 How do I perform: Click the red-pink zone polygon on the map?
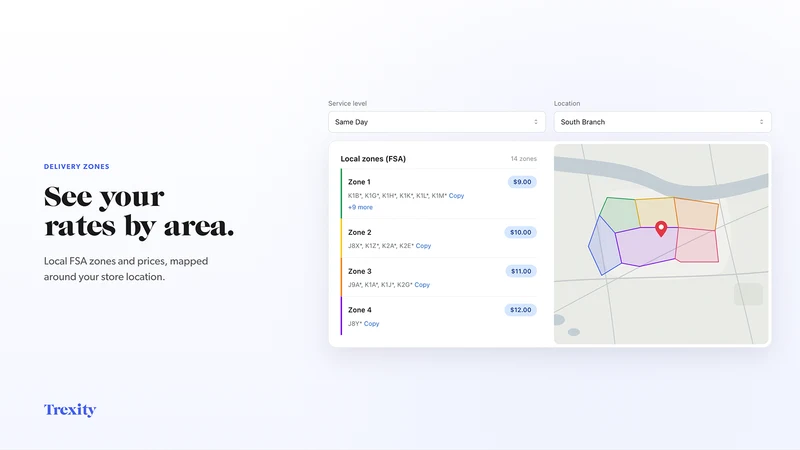click(697, 245)
